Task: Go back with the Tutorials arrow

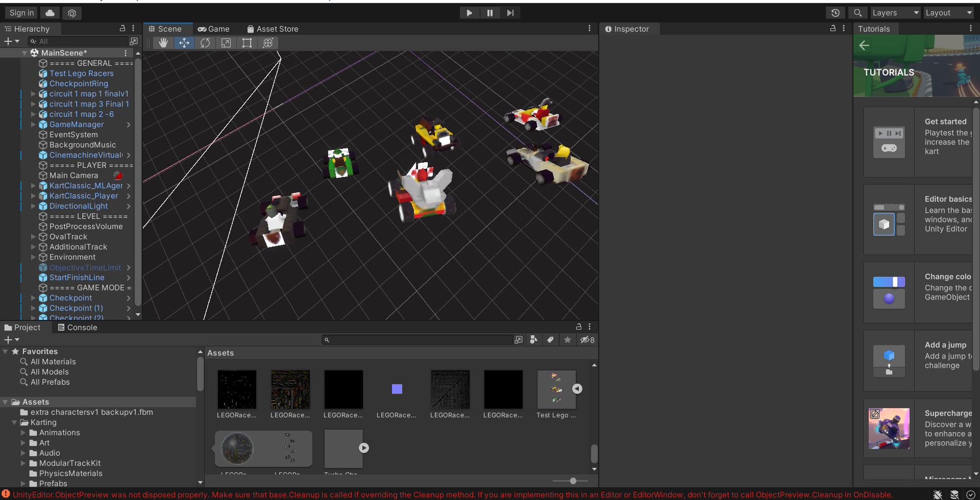Action: coord(864,45)
